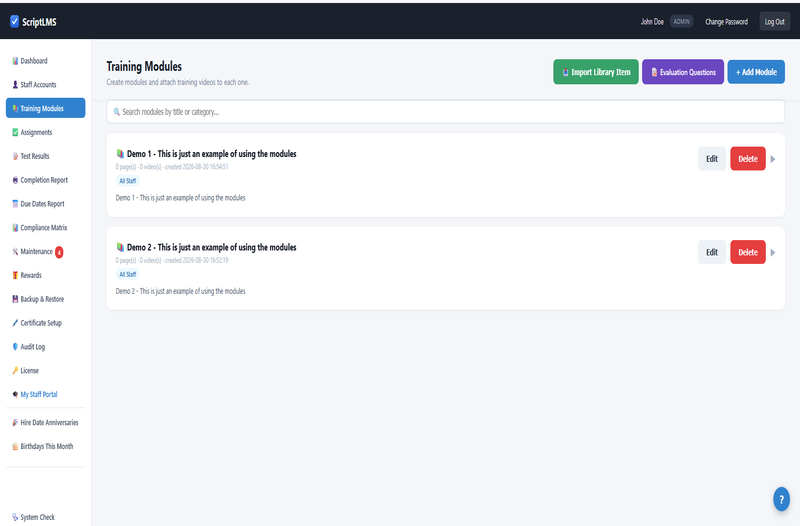Delete the Demo 2 module
The width and height of the screenshot is (800, 526).
[748, 252]
